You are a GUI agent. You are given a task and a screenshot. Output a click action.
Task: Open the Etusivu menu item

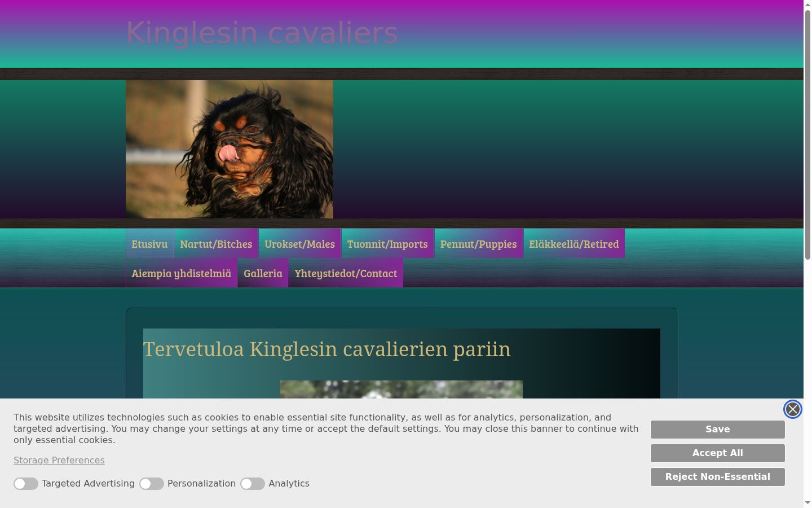click(x=149, y=244)
